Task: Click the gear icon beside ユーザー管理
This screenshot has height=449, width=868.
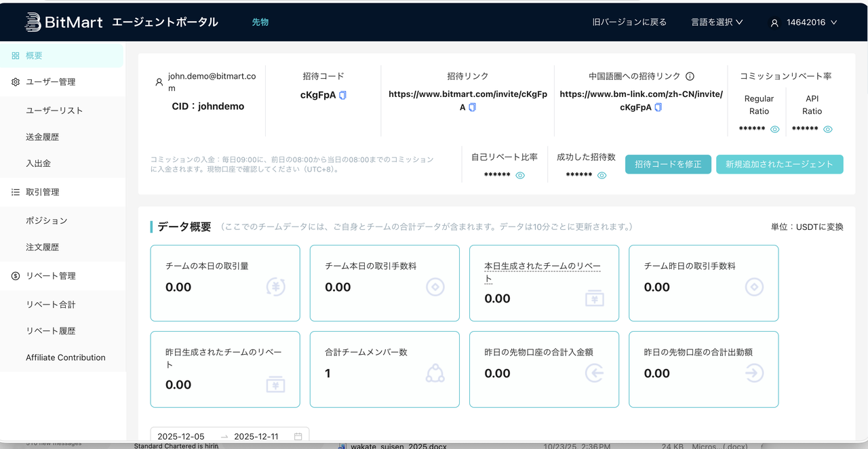Action: [16, 82]
